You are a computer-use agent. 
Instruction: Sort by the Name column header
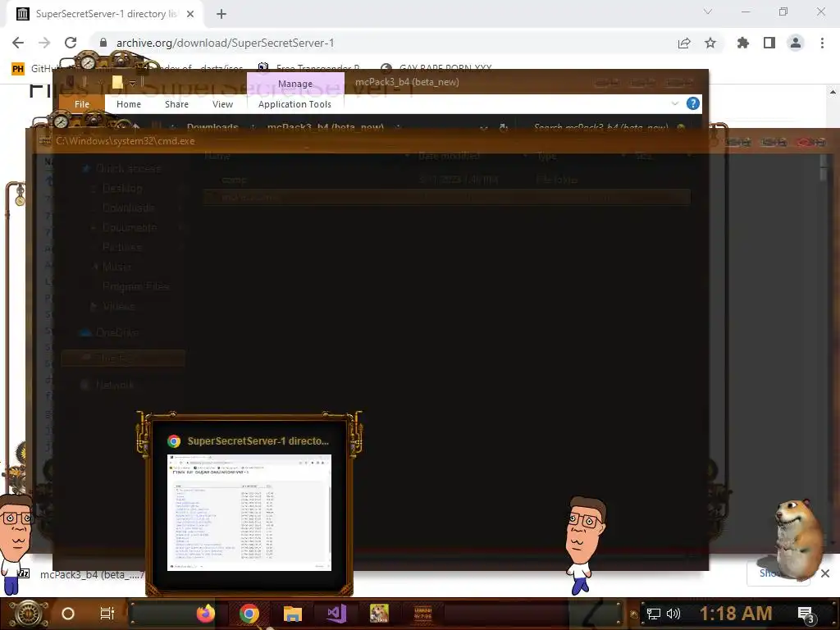pyautogui.click(x=217, y=156)
